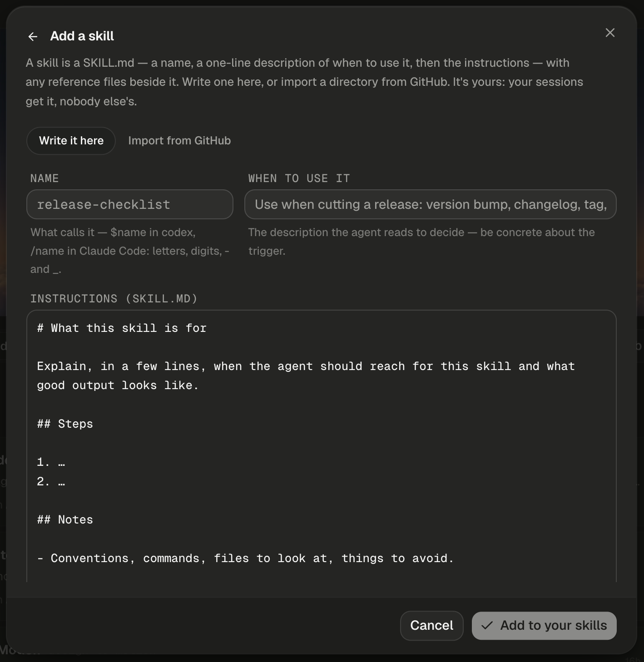The height and width of the screenshot is (662, 644).
Task: Click the NAME field label
Action: tap(45, 178)
